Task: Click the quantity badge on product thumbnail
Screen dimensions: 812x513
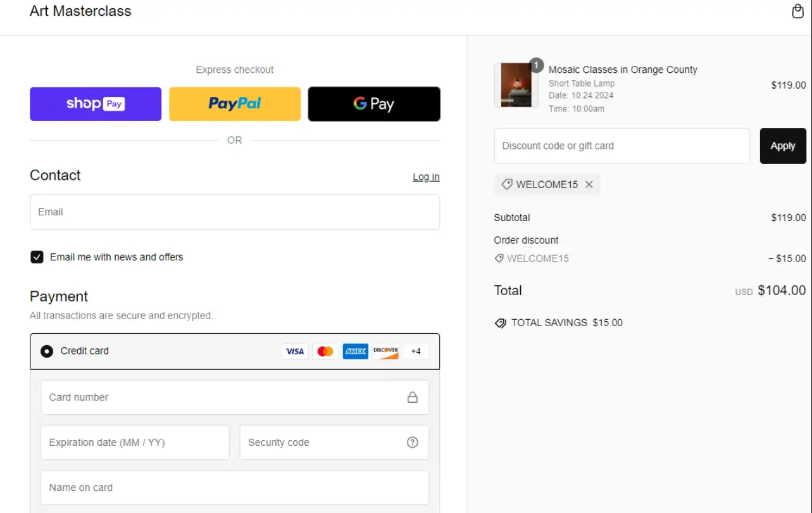Action: (537, 65)
